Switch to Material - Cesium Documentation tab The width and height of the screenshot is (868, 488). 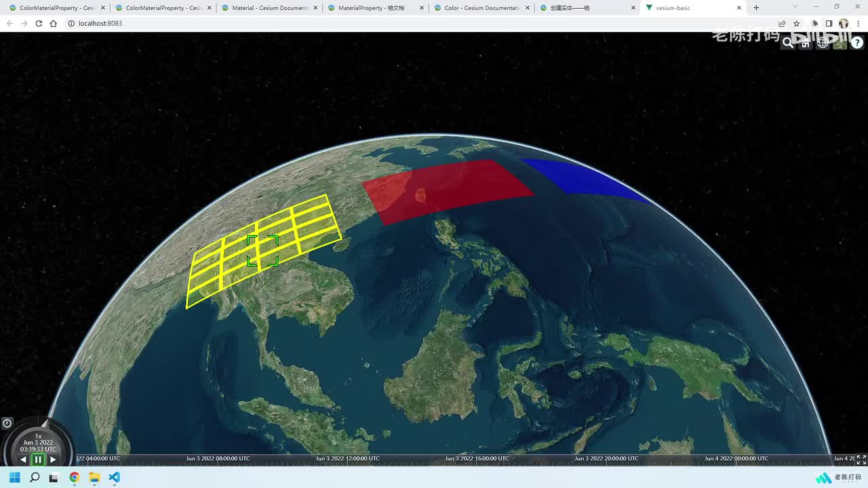click(270, 8)
